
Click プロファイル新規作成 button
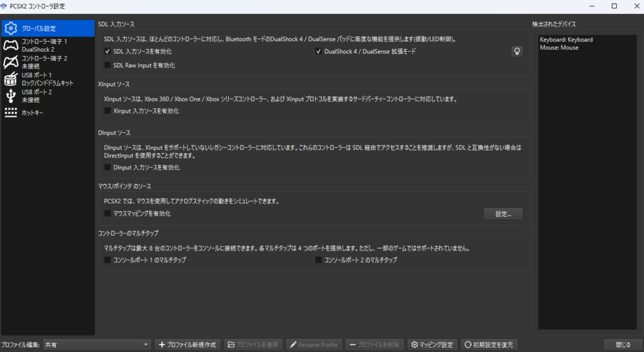point(187,344)
